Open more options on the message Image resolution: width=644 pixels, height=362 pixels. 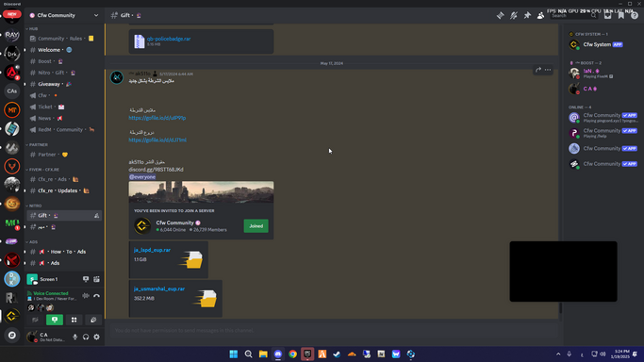548,70
